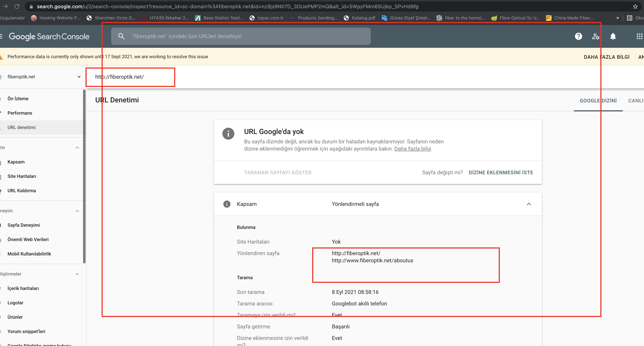Open the reading list icon

tap(630, 18)
